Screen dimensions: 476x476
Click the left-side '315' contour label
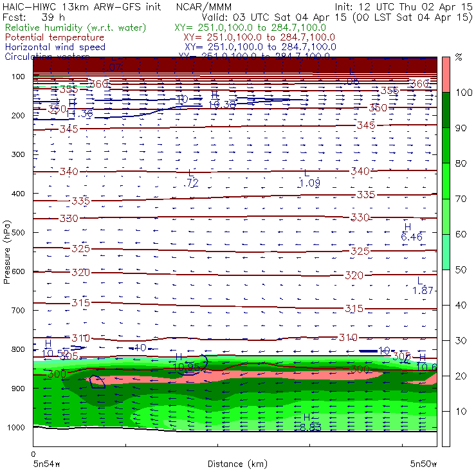tap(81, 303)
